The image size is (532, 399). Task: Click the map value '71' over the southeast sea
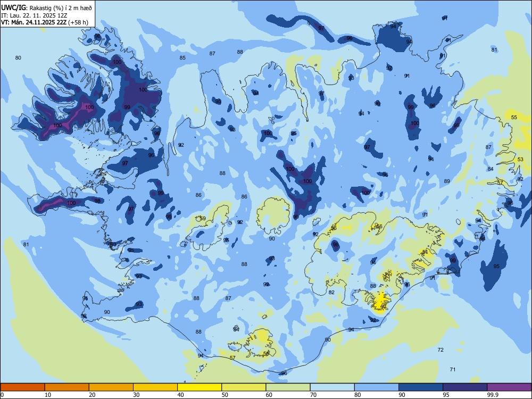point(452,369)
